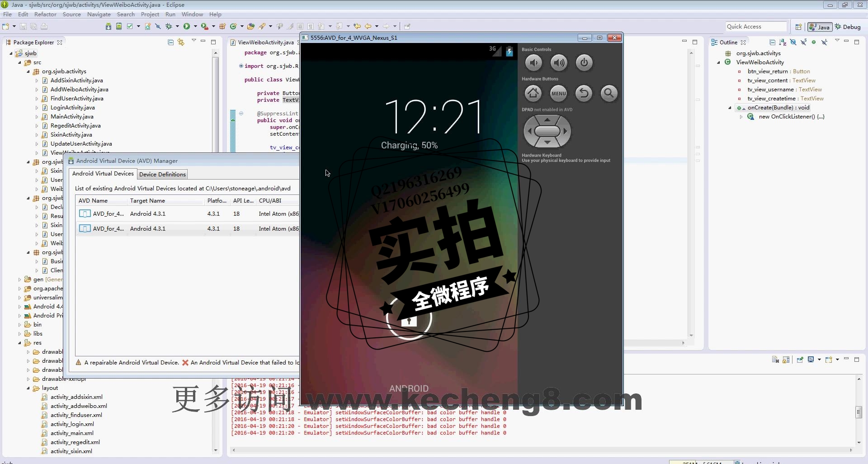Click the Back navigation yellow arrow
The image size is (868, 464).
tap(368, 26)
